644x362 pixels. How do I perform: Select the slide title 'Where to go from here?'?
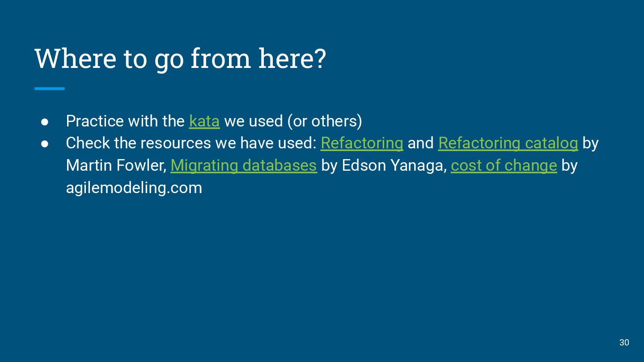180,58
